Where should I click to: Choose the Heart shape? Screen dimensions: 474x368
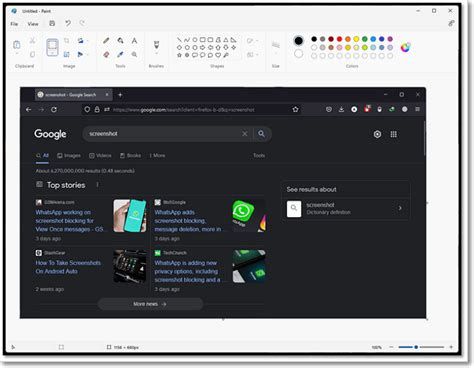pyautogui.click(x=218, y=55)
